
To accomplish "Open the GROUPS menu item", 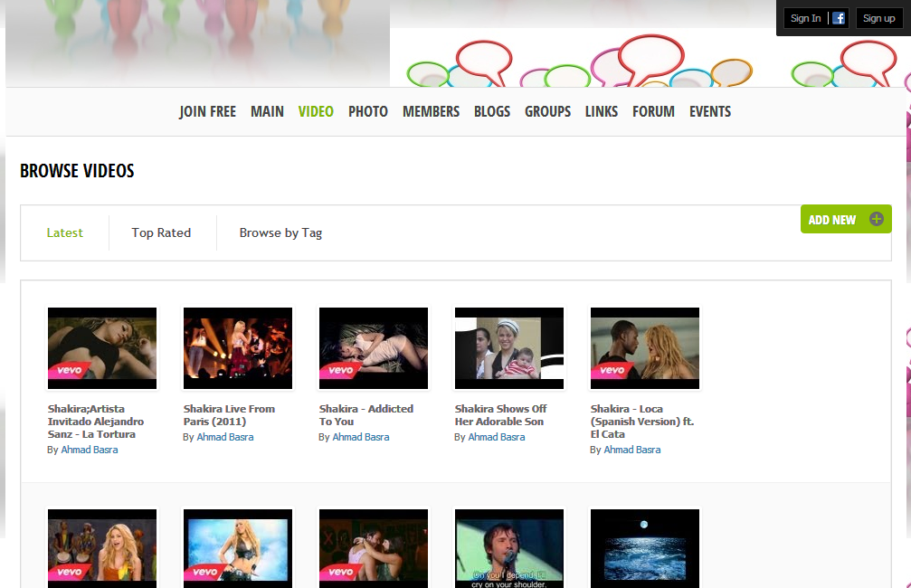I will pyautogui.click(x=548, y=111).
